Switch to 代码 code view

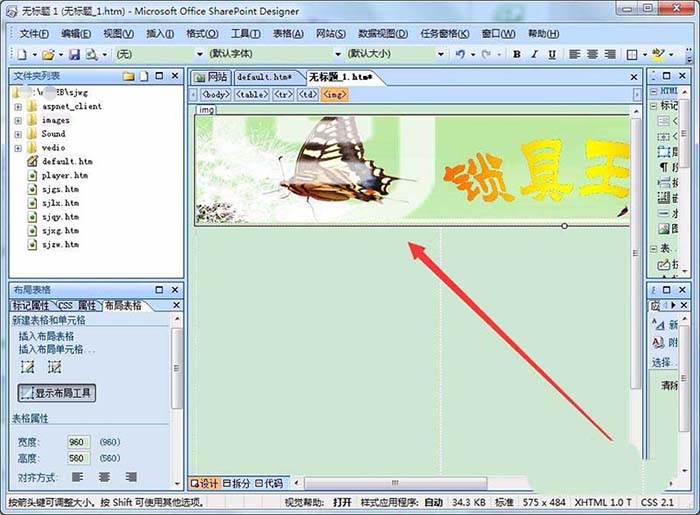(x=268, y=483)
